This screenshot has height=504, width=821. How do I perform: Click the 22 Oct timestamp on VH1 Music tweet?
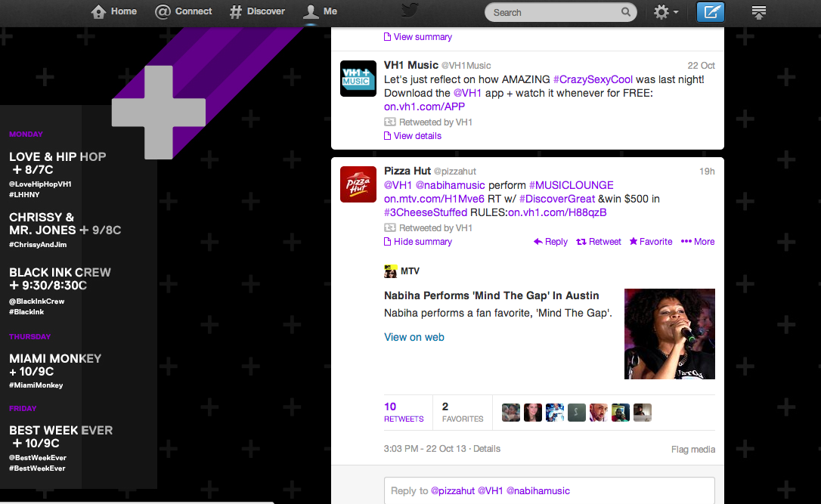tap(701, 66)
